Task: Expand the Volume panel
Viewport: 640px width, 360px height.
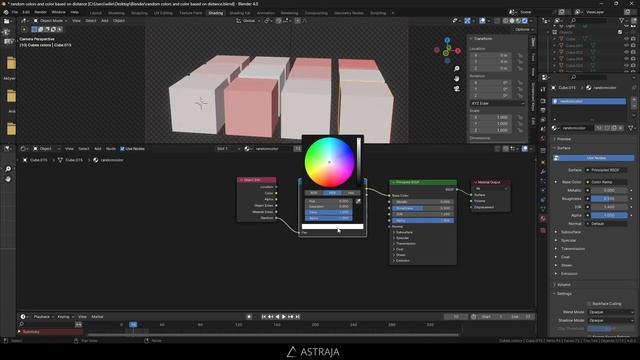Action: click(x=563, y=284)
